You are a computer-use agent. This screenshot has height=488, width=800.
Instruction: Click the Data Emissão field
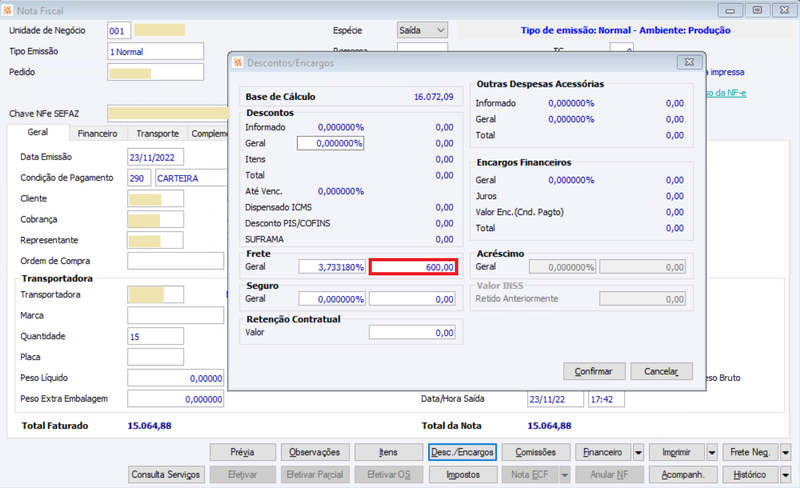(156, 157)
